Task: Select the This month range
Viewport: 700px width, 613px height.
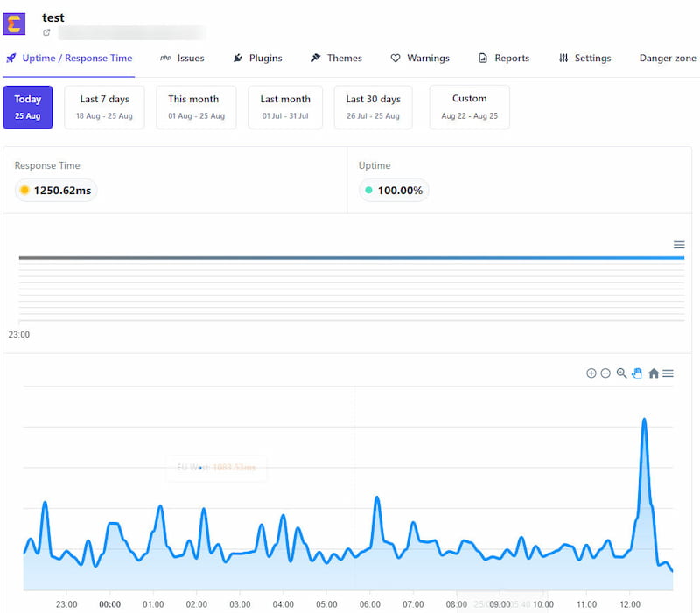Action: pyautogui.click(x=196, y=107)
